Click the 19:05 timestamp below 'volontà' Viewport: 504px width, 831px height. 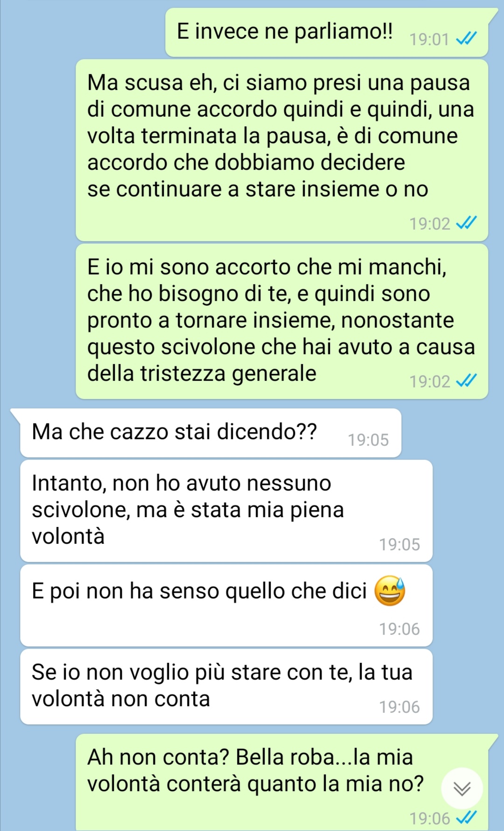tap(399, 544)
